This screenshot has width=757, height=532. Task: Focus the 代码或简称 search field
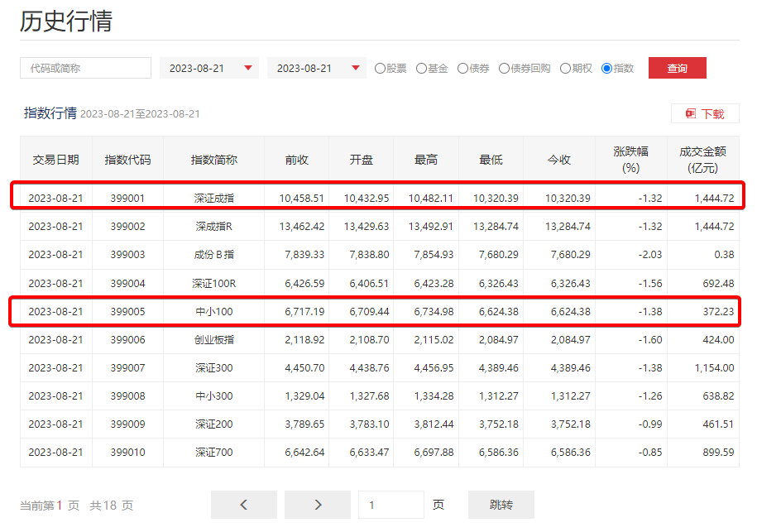click(85, 68)
